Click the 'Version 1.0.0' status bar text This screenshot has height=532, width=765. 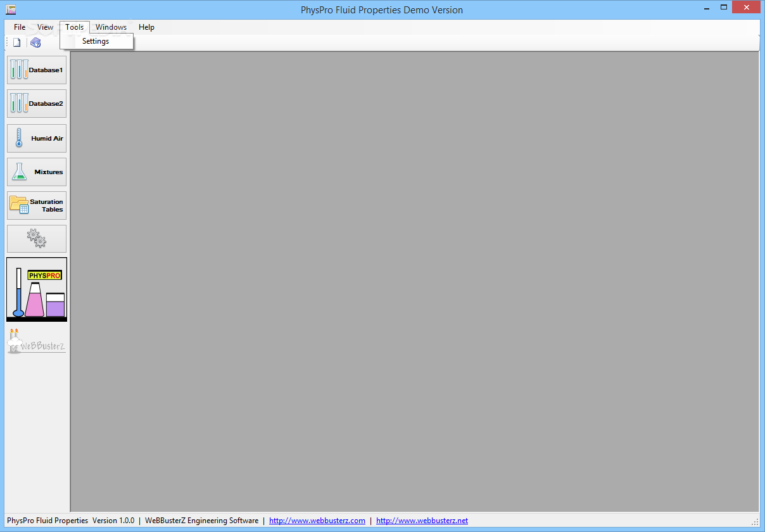[113, 521]
